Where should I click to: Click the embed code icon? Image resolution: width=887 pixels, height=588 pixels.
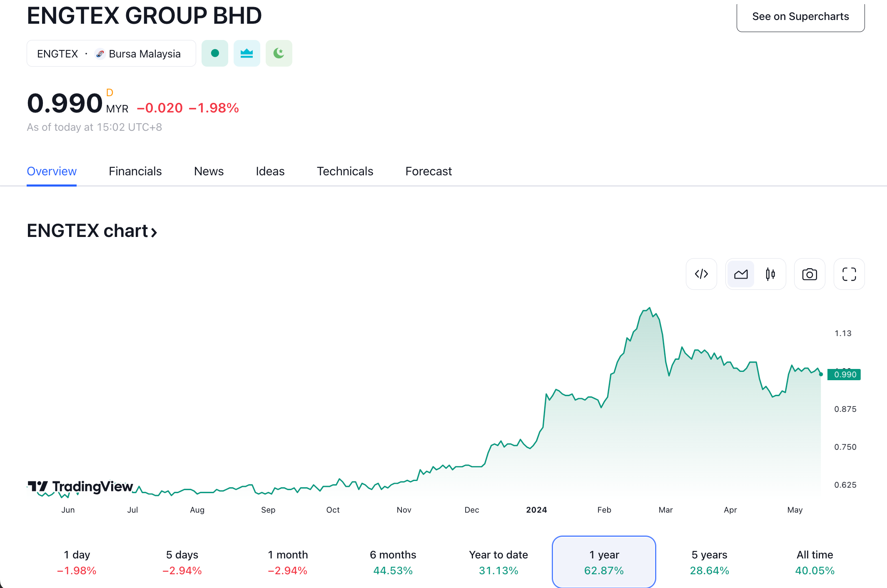[x=701, y=274]
